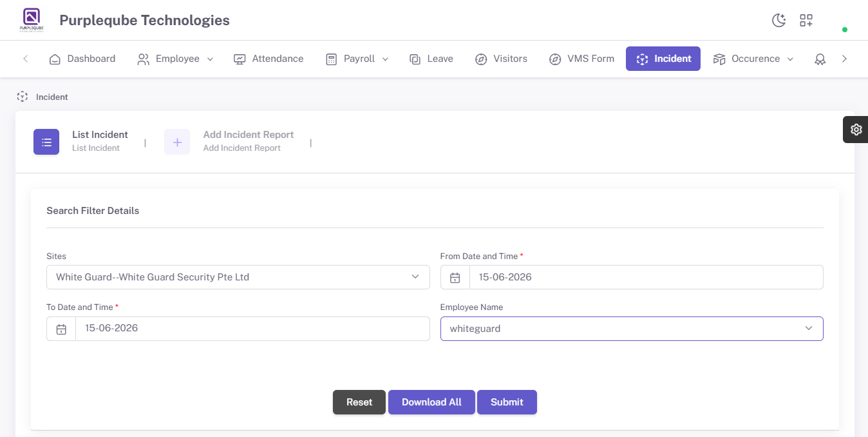The height and width of the screenshot is (437, 868).
Task: Click the Dashboard home icon
Action: click(x=55, y=59)
